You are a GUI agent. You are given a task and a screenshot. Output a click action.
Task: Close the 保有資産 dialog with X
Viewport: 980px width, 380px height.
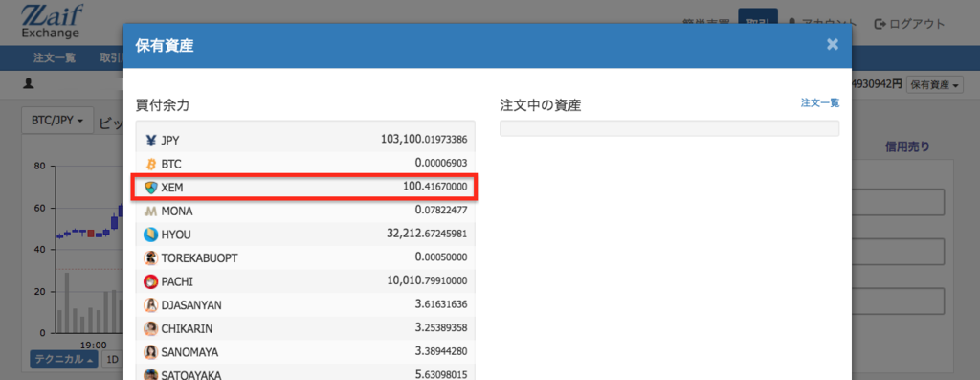[832, 44]
